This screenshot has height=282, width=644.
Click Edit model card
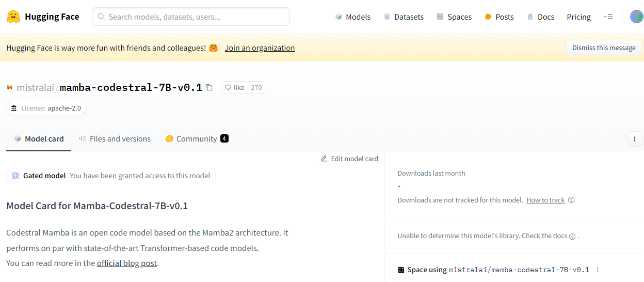(349, 159)
